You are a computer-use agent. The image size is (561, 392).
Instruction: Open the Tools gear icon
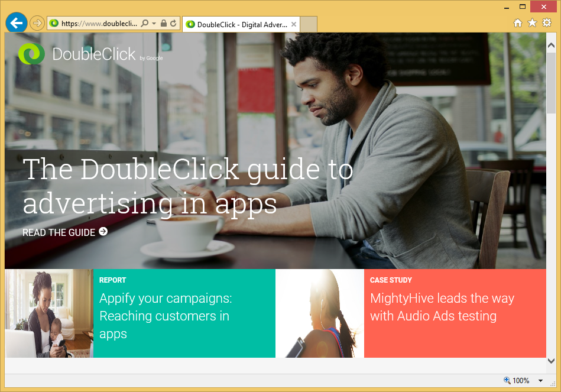[x=547, y=23]
